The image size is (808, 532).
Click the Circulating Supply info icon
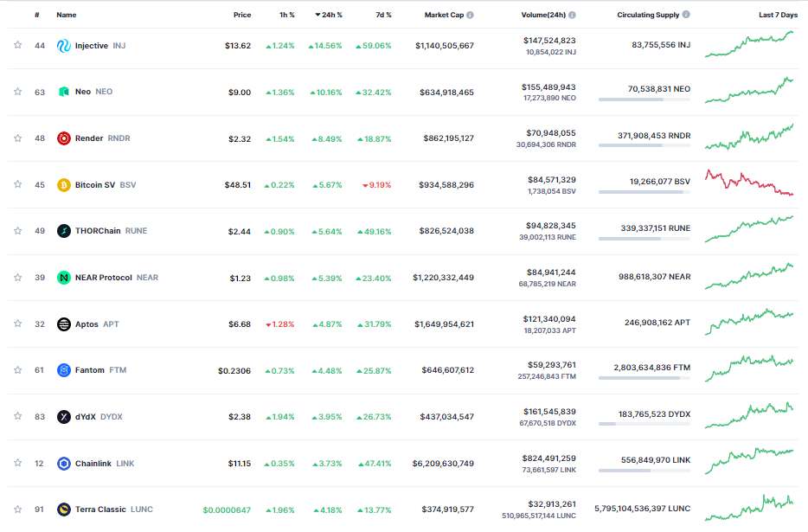pyautogui.click(x=686, y=15)
